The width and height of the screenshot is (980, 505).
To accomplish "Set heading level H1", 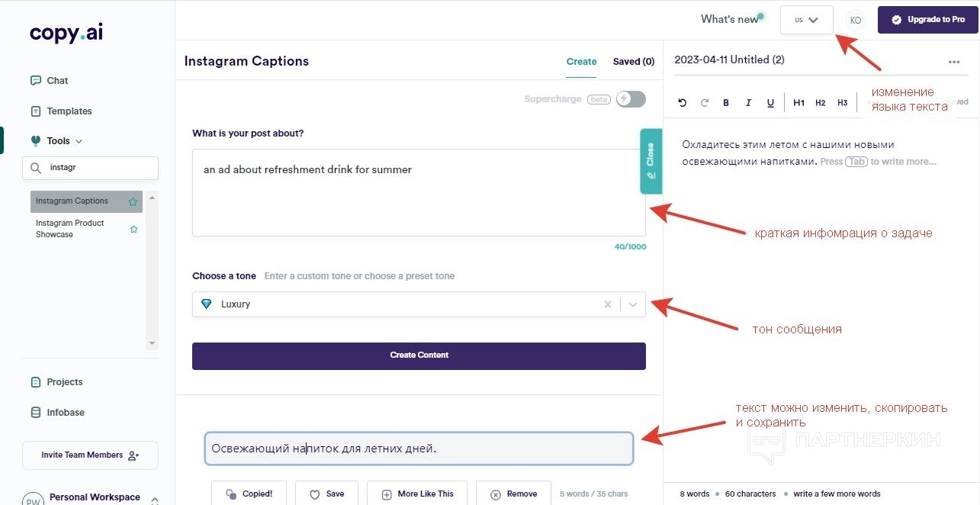I will pyautogui.click(x=798, y=103).
